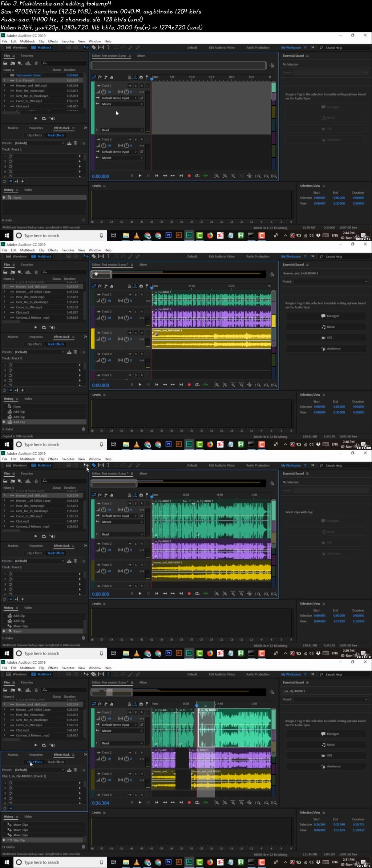Viewport: 372px width, 868px height.
Task: Solo Track 2 in first screenshot
Action: click(136, 140)
